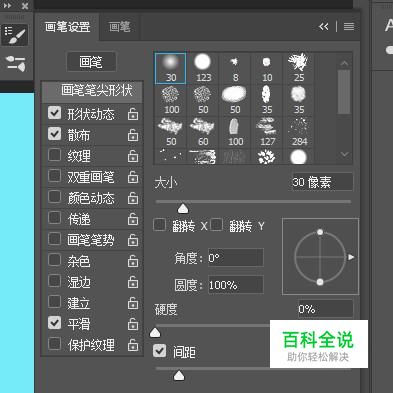This screenshot has width=393, height=393.
Task: Uncheck the 形状动态 checkbox
Action: click(x=54, y=113)
